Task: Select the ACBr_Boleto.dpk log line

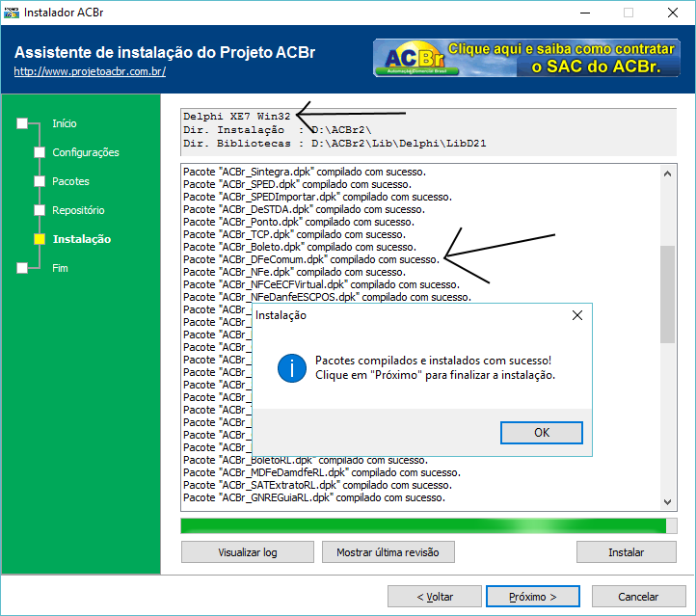Action: point(300,247)
